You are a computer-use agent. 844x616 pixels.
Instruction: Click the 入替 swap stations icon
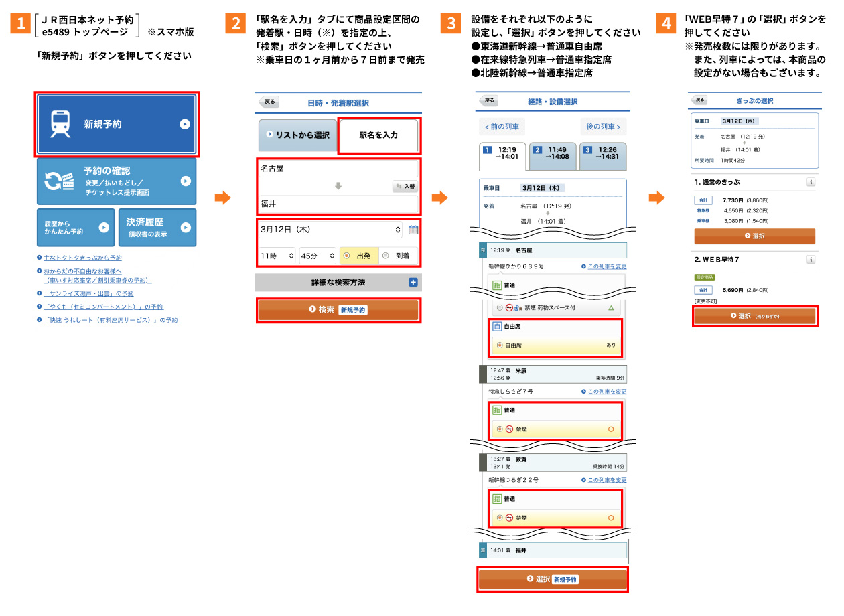click(x=399, y=186)
